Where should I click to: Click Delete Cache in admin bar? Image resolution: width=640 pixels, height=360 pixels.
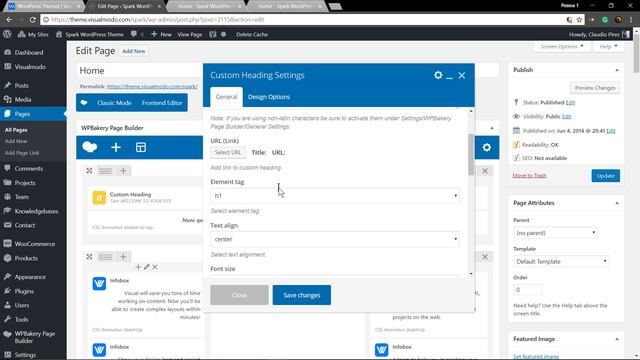[252, 34]
